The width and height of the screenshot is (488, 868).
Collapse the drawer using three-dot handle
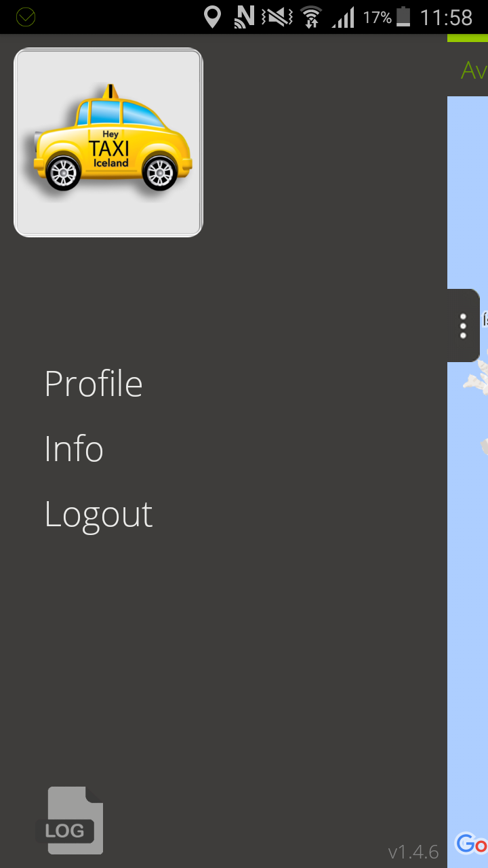[x=464, y=325]
